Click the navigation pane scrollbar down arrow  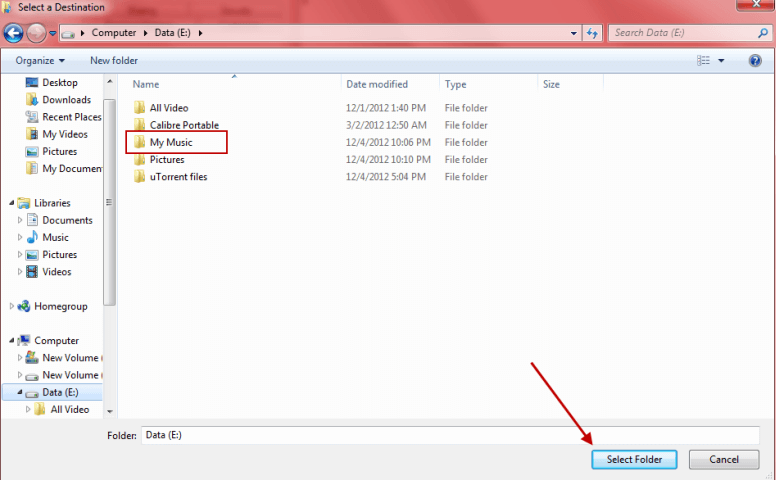pos(110,411)
